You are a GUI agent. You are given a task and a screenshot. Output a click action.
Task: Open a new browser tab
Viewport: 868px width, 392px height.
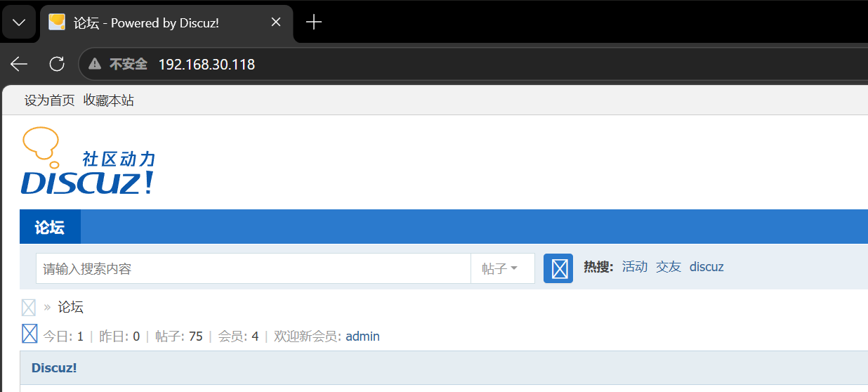(314, 22)
